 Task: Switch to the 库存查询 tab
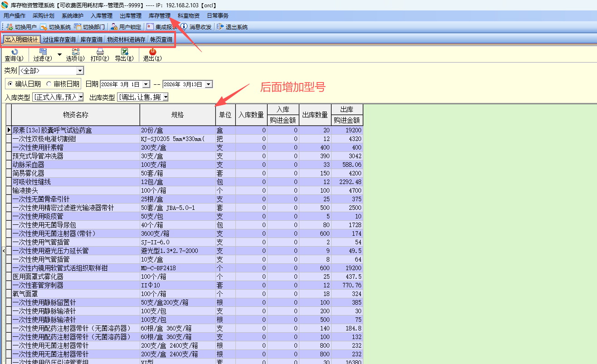(92, 39)
